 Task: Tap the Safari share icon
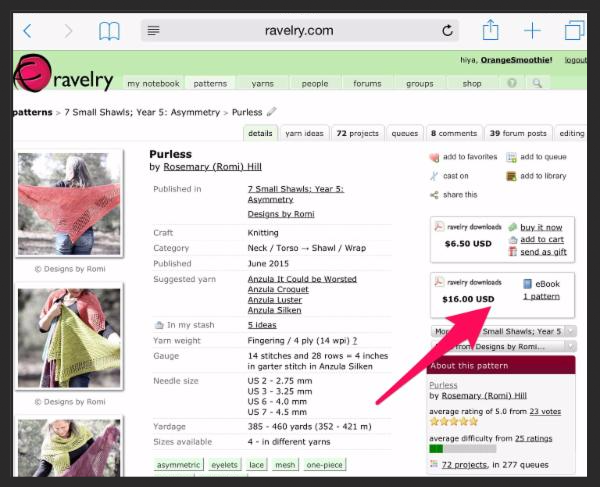coord(490,30)
